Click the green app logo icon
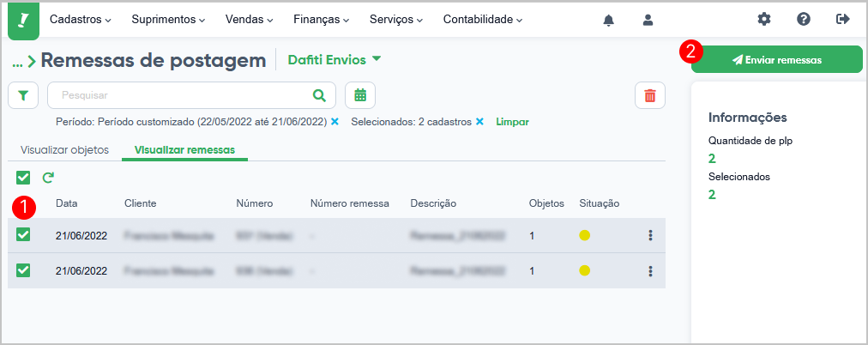 pyautogui.click(x=23, y=21)
